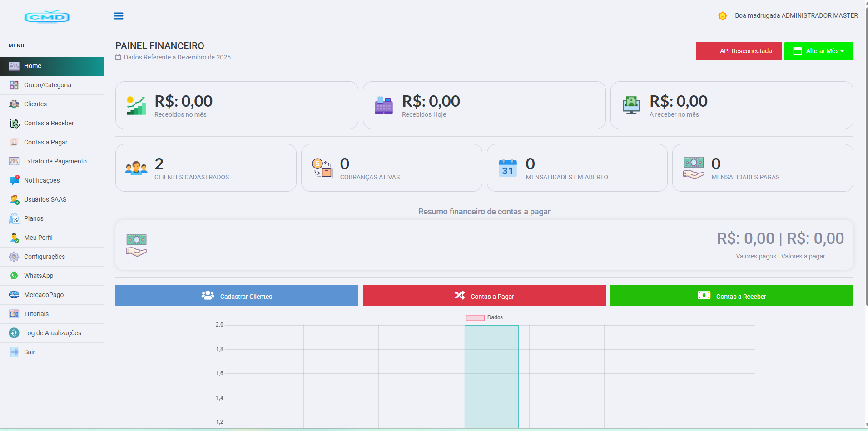Click the Notificações chat bubble icon

pyautogui.click(x=14, y=180)
